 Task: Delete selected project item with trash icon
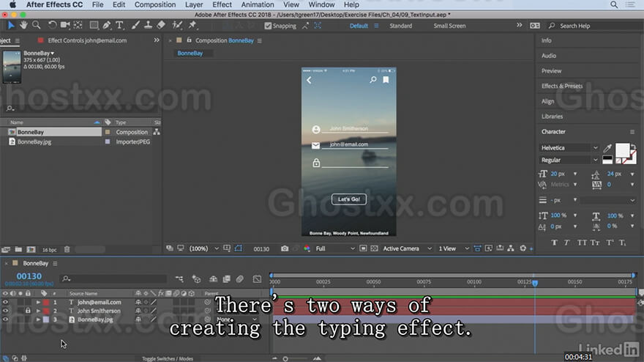[x=67, y=249]
